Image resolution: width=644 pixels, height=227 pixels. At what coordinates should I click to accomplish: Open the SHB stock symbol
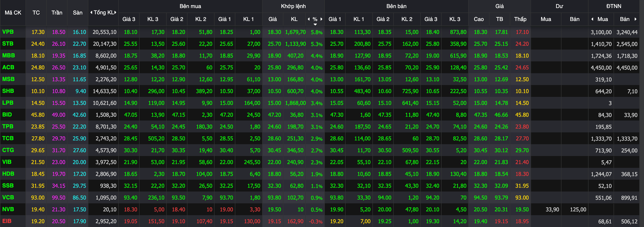pyautogui.click(x=8, y=91)
